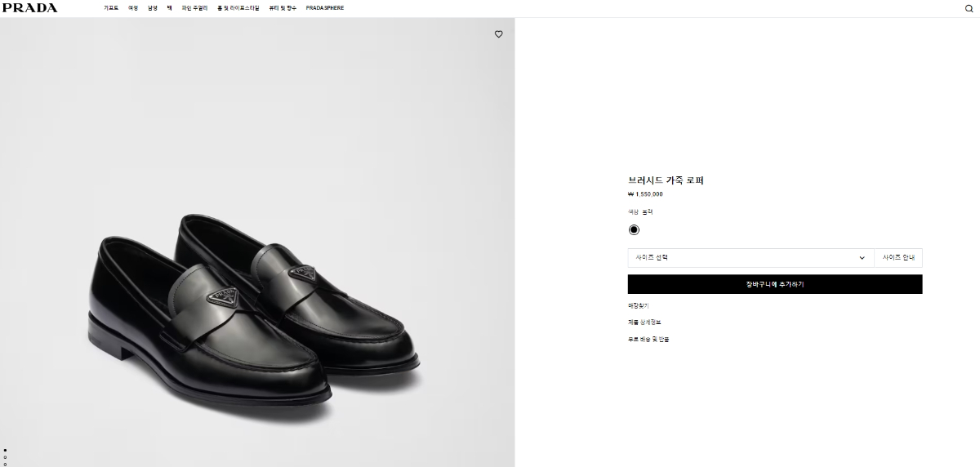The height and width of the screenshot is (467, 980).
Task: Open the 사이즈 선택 dropdown
Action: [x=750, y=258]
